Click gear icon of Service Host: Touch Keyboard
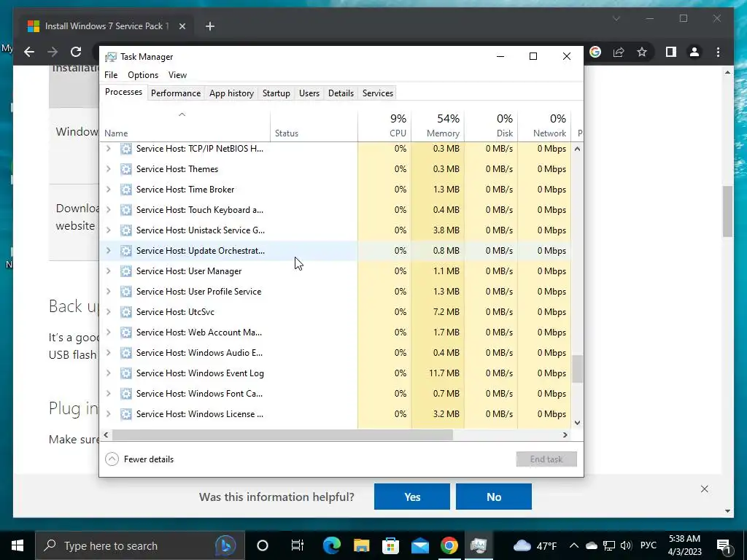747x560 pixels. click(x=125, y=210)
